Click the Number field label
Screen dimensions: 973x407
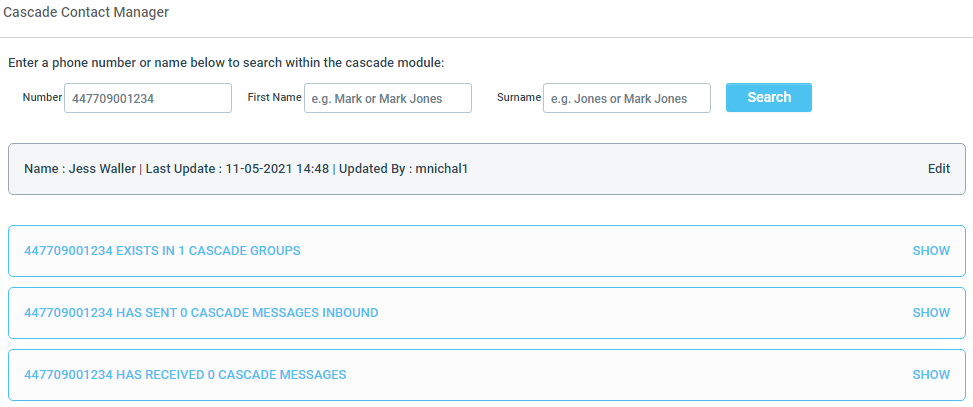(x=42, y=97)
